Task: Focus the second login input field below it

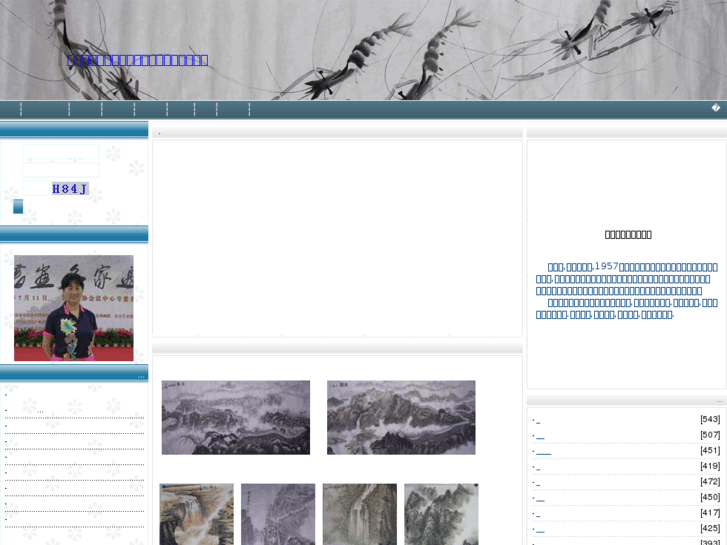Action: tap(61, 170)
